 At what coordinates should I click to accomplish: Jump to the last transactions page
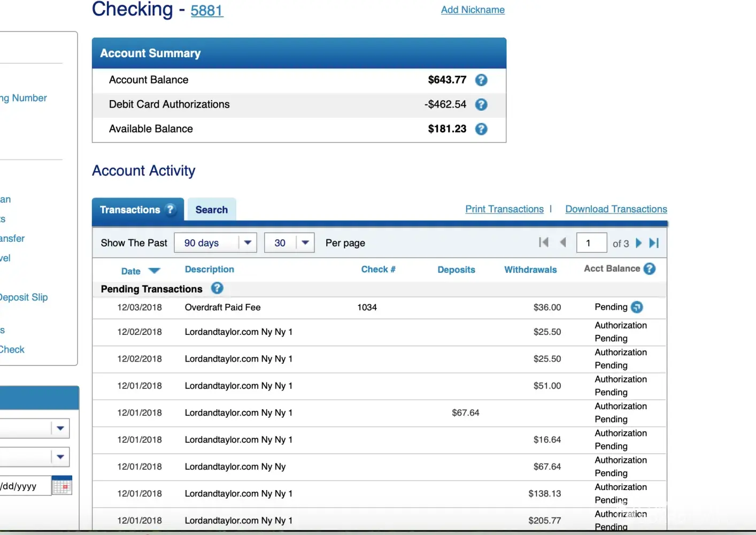pyautogui.click(x=654, y=243)
